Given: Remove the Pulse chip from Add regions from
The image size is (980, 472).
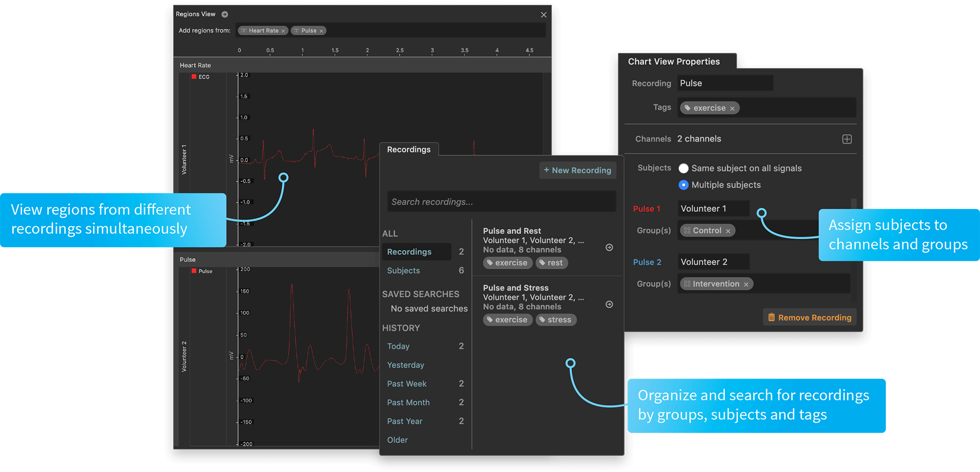Looking at the screenshot, I should click(x=322, y=30).
